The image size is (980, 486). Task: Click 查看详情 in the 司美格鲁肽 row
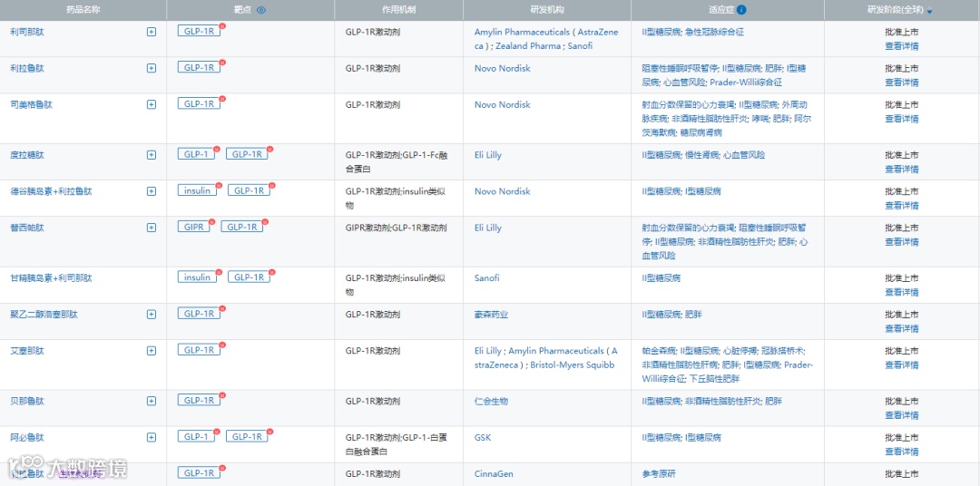[902, 119]
